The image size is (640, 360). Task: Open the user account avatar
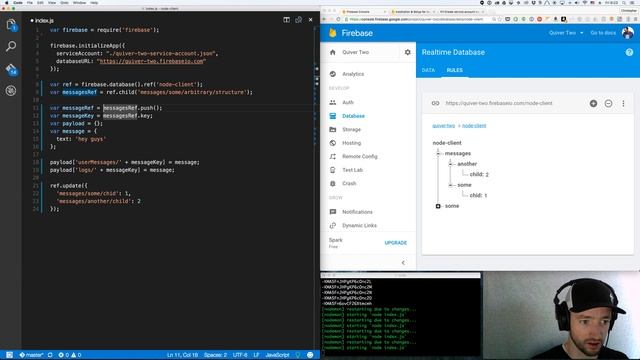click(x=628, y=33)
